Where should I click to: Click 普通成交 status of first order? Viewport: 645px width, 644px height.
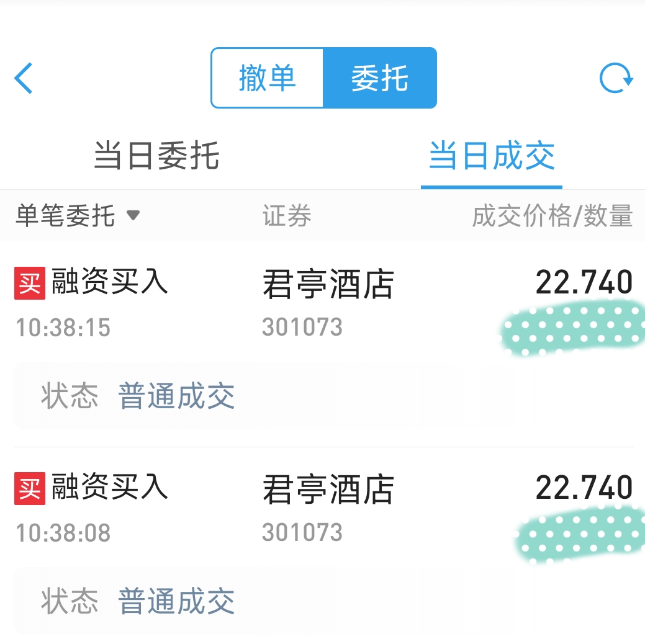176,396
